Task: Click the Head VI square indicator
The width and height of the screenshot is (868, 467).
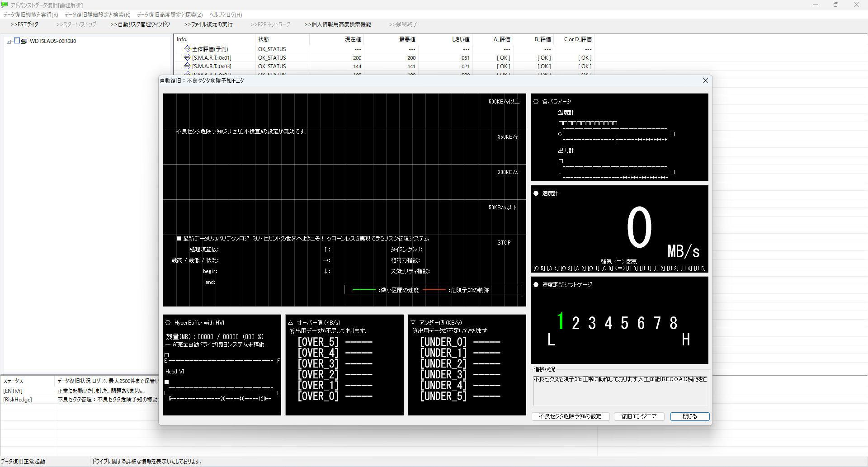Action: click(x=167, y=382)
